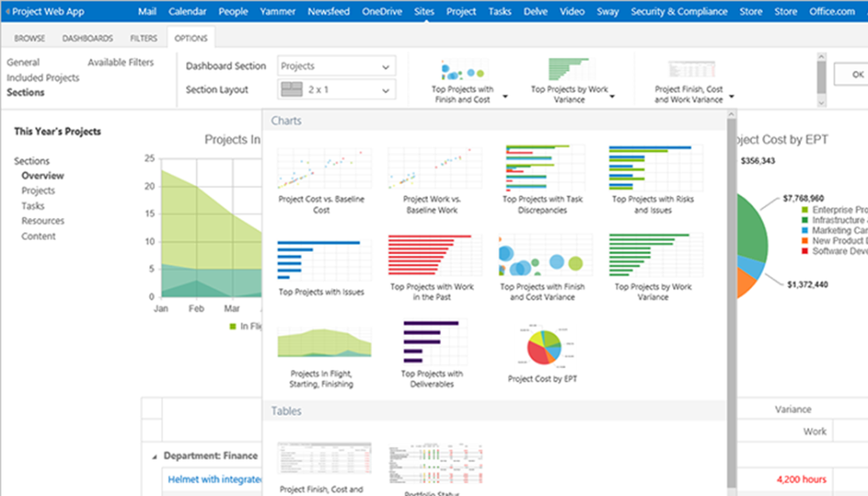868x496 pixels.
Task: Expand arrow under Top Projects with Finish and Cost
Action: click(x=505, y=97)
